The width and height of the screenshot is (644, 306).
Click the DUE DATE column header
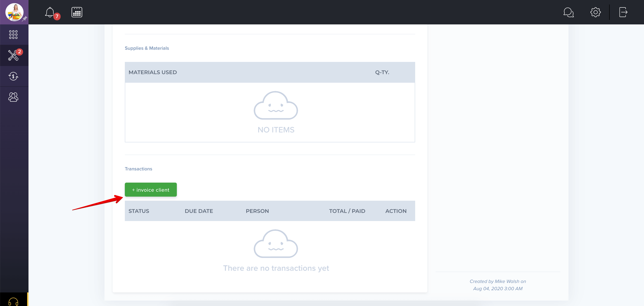[199, 211]
